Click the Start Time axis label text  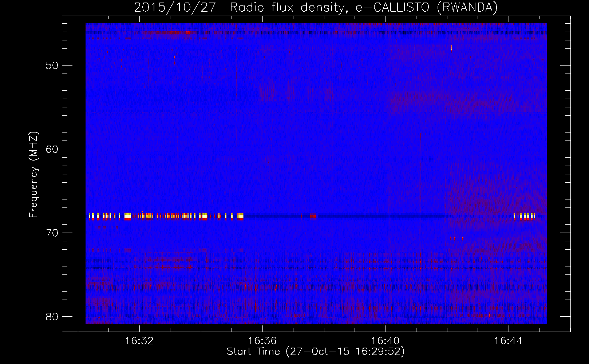(x=316, y=352)
